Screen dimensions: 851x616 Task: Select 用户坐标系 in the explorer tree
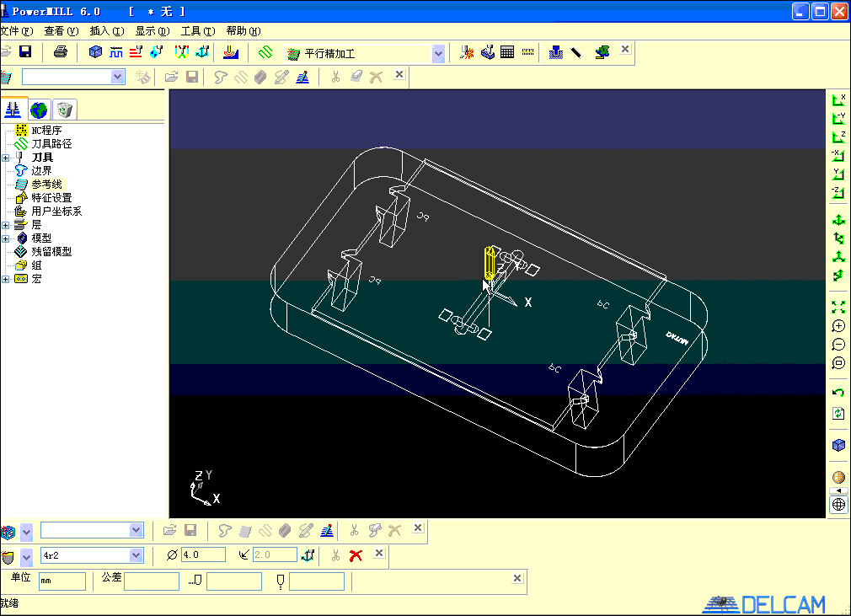click(x=56, y=212)
